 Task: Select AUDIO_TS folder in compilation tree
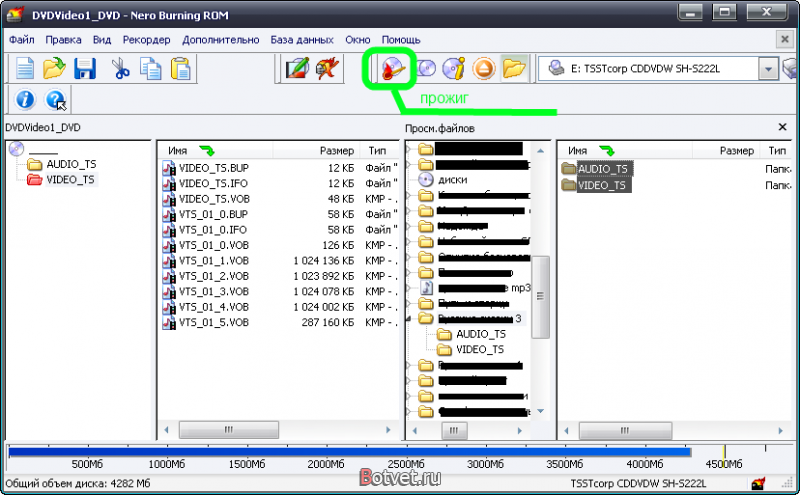click(71, 164)
